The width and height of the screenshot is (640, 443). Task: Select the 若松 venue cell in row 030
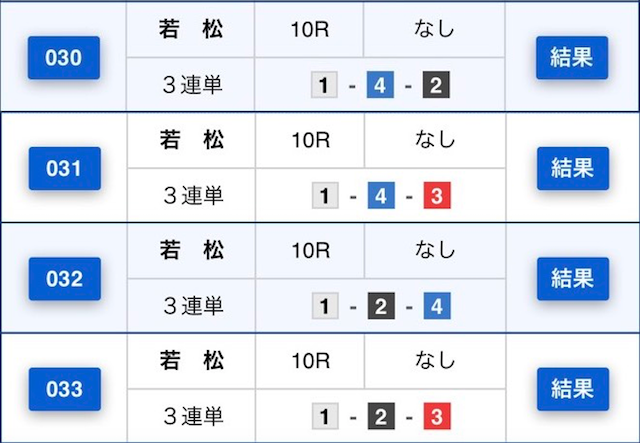191,29
